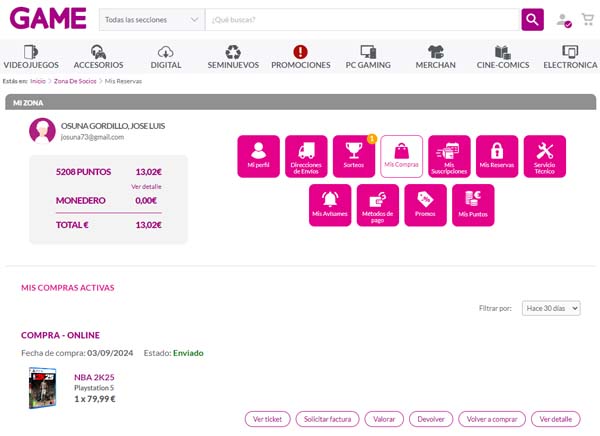
Task: Open the Electronica category
Action: [x=570, y=57]
